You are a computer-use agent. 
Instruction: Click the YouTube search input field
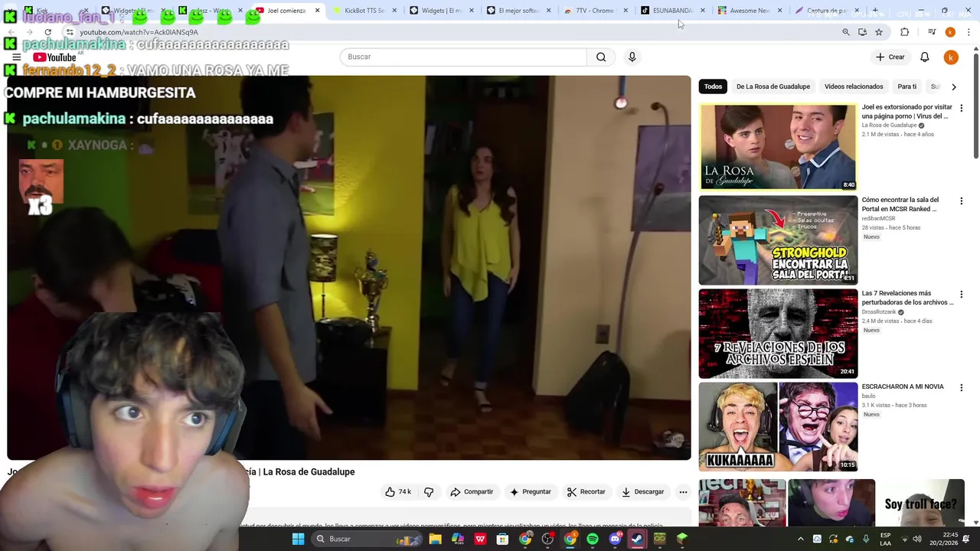point(463,57)
